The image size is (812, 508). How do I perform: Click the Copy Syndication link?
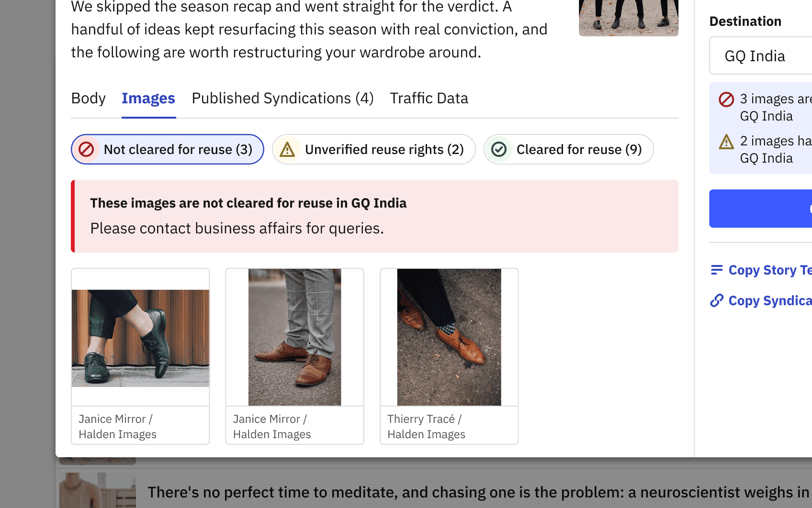click(x=770, y=301)
